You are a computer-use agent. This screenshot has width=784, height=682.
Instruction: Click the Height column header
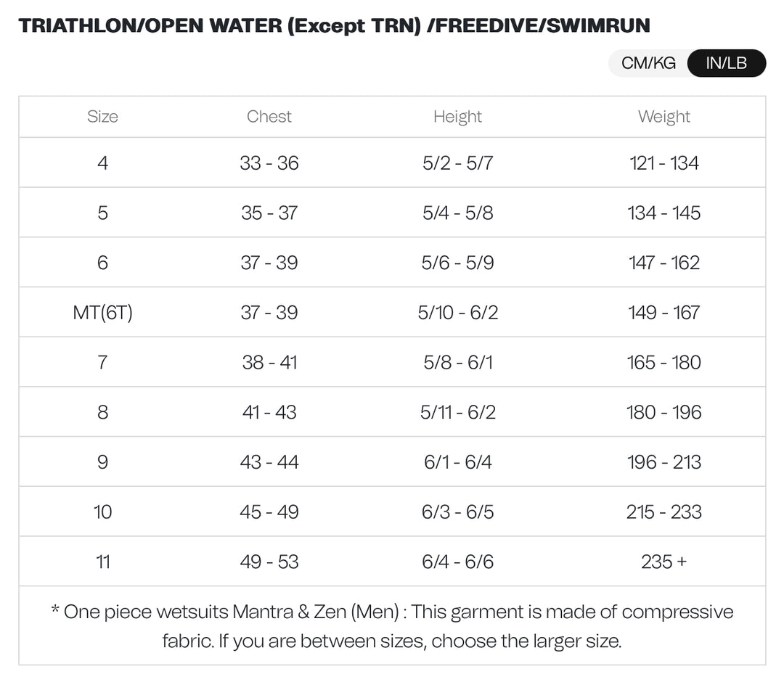(458, 116)
